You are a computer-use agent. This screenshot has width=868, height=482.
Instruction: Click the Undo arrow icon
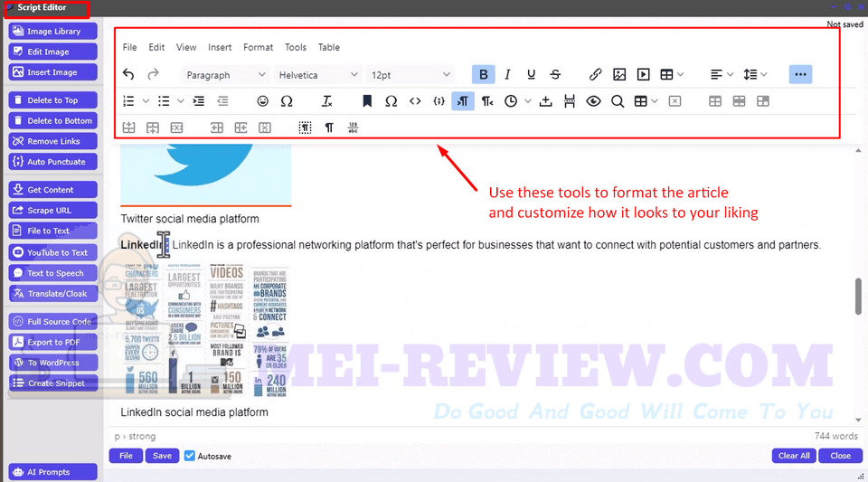click(x=128, y=74)
